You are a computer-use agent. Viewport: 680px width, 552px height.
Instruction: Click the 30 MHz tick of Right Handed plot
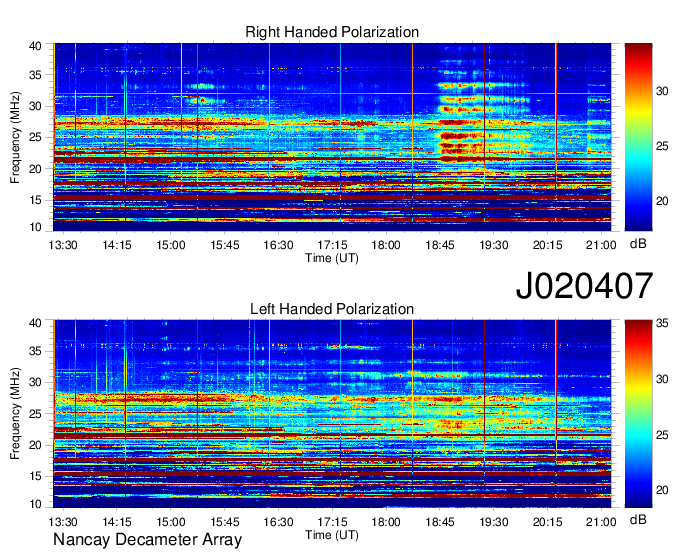[x=35, y=106]
